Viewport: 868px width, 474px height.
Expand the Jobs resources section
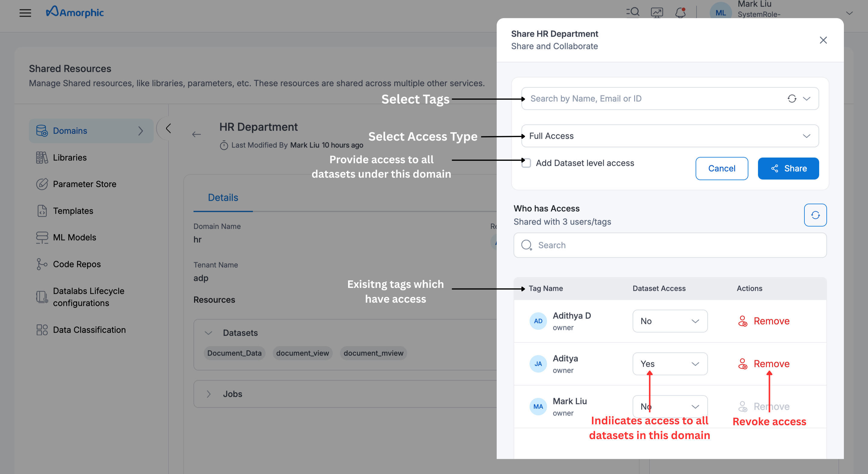coord(208,394)
